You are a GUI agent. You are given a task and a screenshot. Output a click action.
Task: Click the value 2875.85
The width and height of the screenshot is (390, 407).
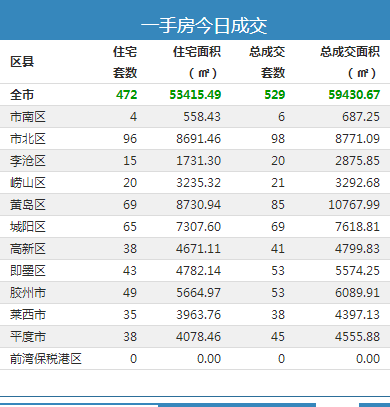(358, 161)
